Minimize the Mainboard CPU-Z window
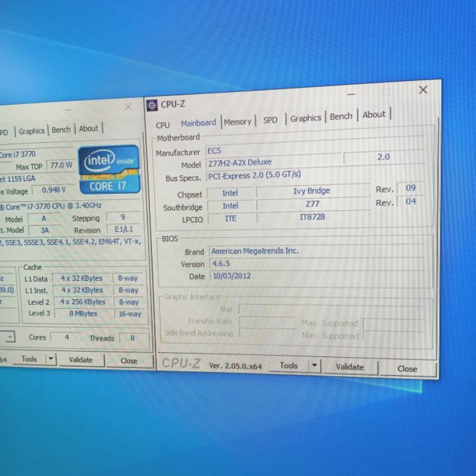476x476 pixels. (x=352, y=94)
